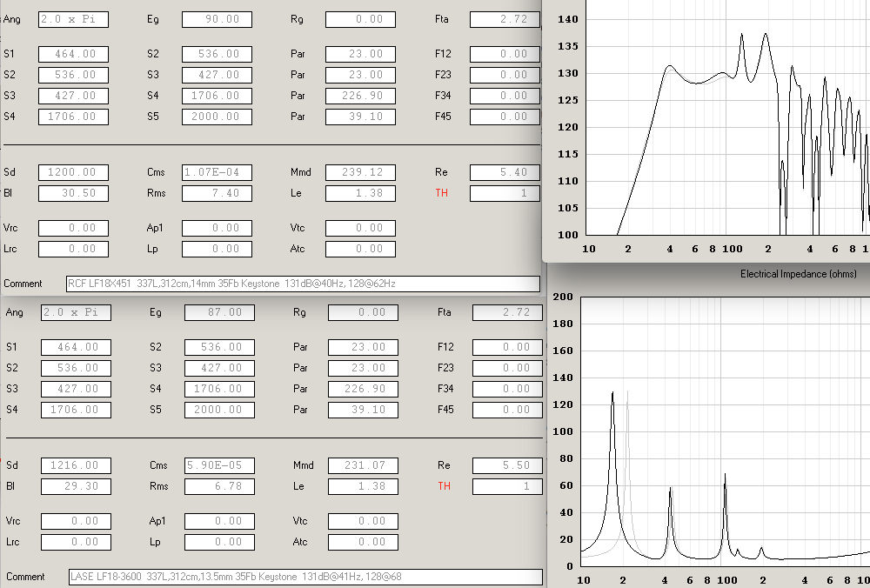Image resolution: width=870 pixels, height=588 pixels.
Task: Focus the Vrc field in the RCF window
Action: pos(73,229)
